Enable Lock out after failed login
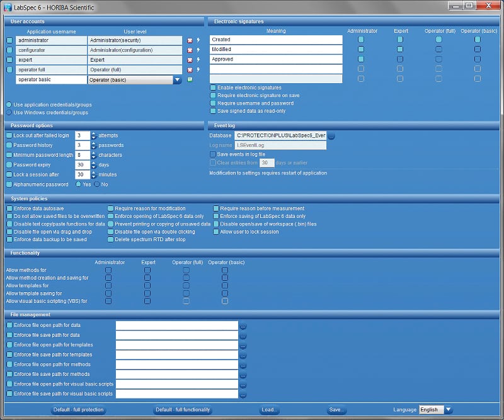This screenshot has height=420, width=504. pyautogui.click(x=9, y=135)
